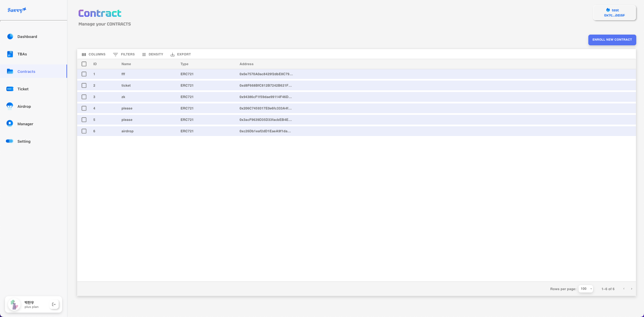644x317 pixels.
Task: Click address 0xd8F668BfC812B7242B621F...
Action: click(266, 85)
